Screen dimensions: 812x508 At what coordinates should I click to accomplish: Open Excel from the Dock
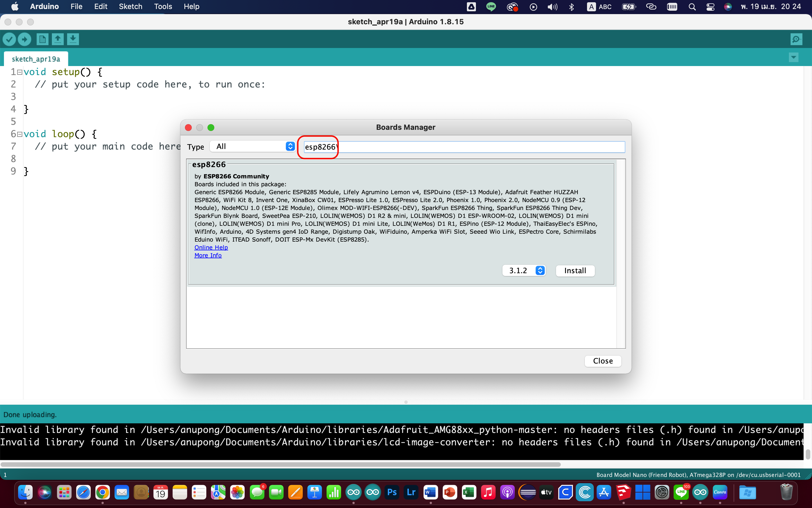coord(469,492)
